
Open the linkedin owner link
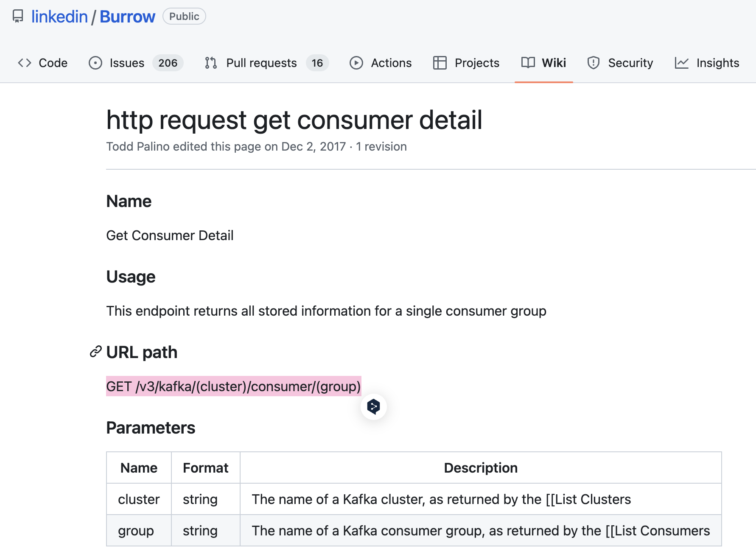pos(59,17)
